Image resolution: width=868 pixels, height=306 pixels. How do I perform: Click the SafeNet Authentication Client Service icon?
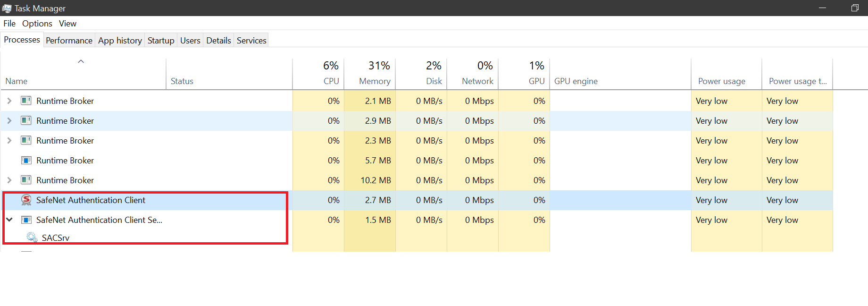tap(26, 220)
